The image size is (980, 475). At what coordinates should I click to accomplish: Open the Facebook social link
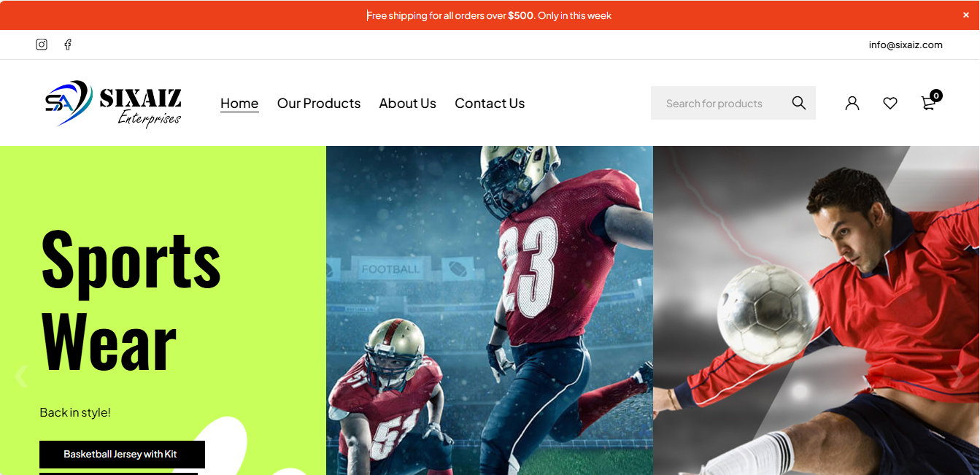68,45
